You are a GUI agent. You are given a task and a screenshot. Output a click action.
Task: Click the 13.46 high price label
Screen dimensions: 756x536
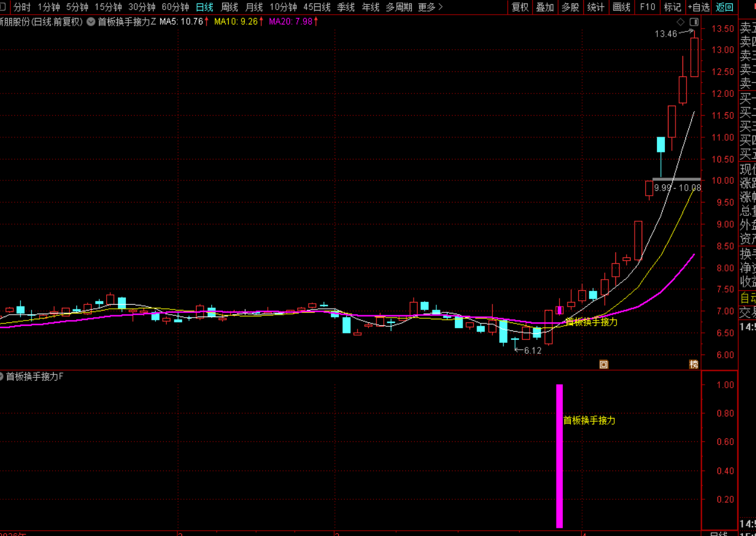666,34
